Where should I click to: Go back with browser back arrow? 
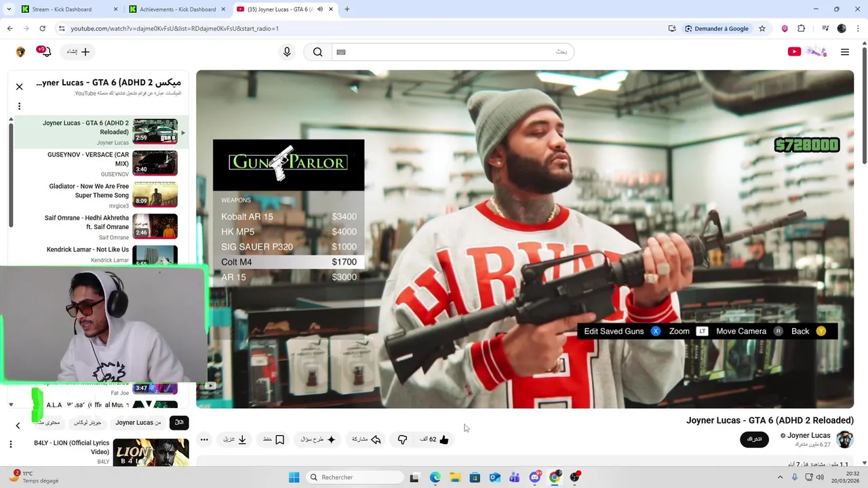pyautogui.click(x=9, y=28)
